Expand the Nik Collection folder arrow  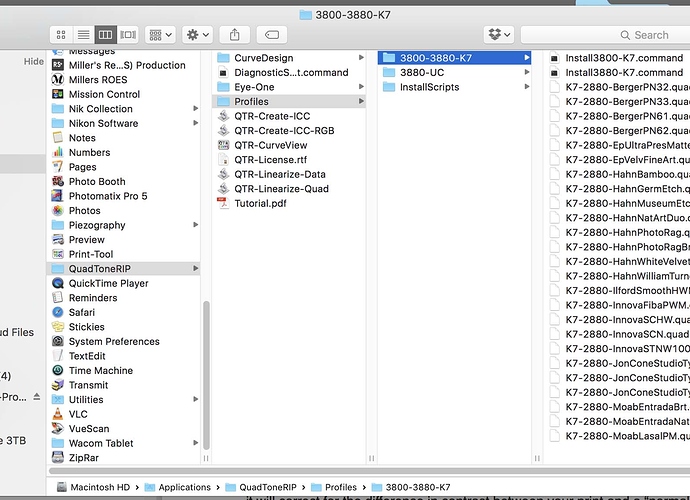[x=195, y=108]
